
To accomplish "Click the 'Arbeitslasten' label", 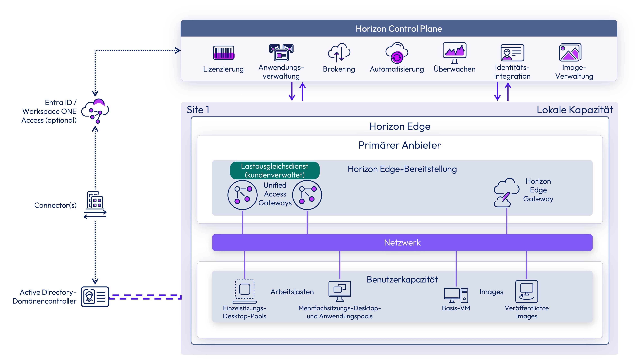I will click(292, 292).
